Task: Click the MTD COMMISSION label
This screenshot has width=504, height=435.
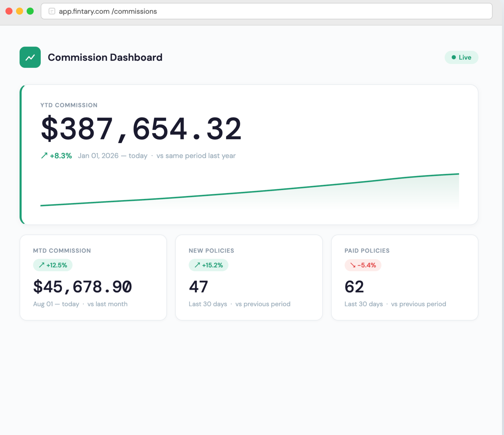Action: [x=62, y=251]
